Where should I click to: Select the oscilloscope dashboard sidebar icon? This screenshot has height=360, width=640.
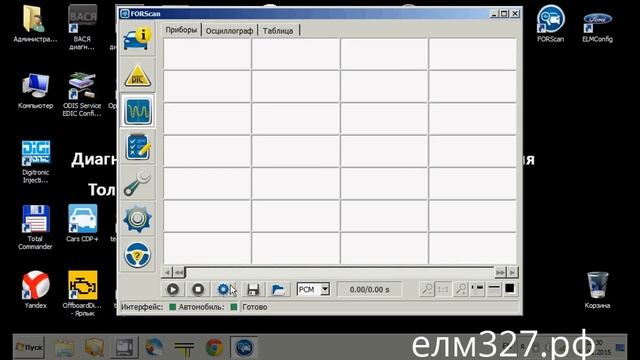pyautogui.click(x=138, y=111)
